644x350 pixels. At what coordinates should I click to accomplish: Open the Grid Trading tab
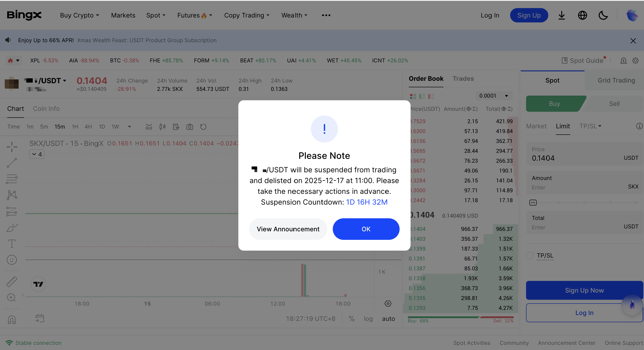point(616,80)
